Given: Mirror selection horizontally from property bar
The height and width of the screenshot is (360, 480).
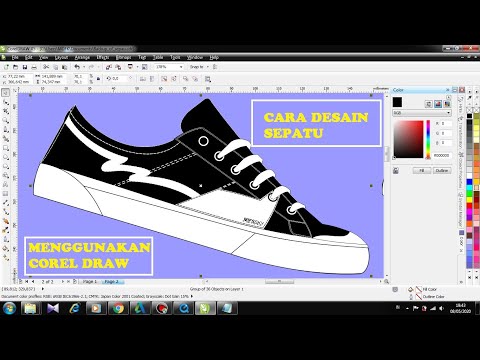Looking at the screenshot, I should click(x=143, y=79).
